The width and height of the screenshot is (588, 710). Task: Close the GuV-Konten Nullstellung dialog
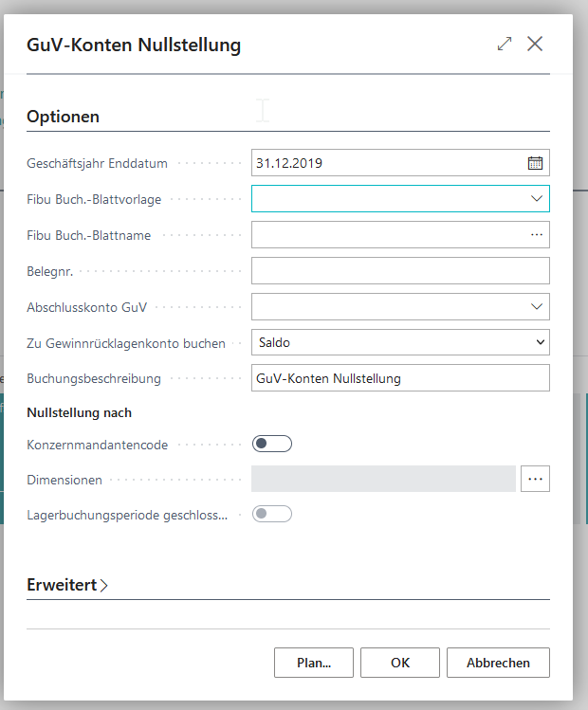(535, 44)
